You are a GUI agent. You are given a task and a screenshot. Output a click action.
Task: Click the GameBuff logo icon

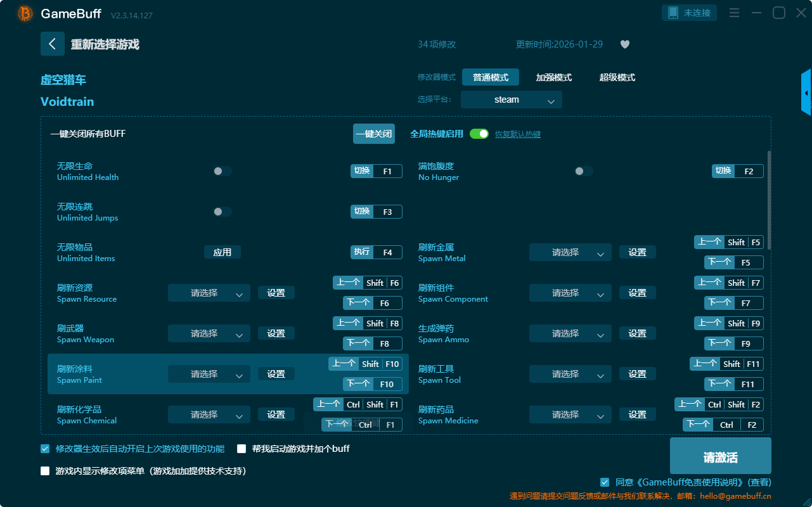click(x=25, y=13)
